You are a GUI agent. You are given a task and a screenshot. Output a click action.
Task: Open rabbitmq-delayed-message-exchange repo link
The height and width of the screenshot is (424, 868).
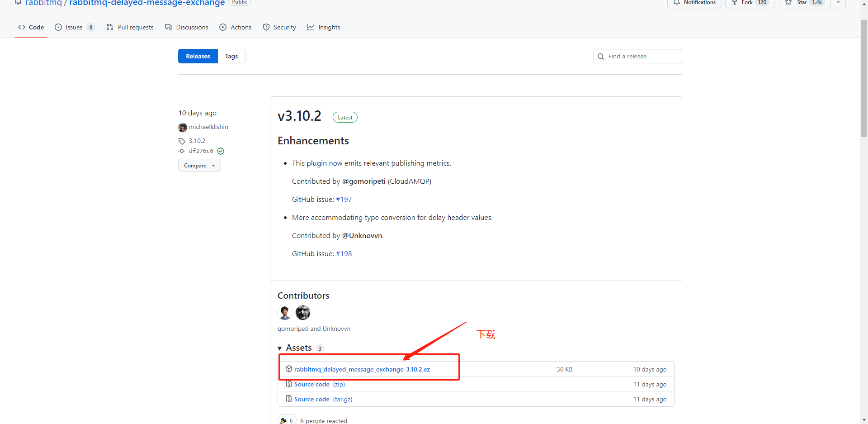(x=147, y=3)
